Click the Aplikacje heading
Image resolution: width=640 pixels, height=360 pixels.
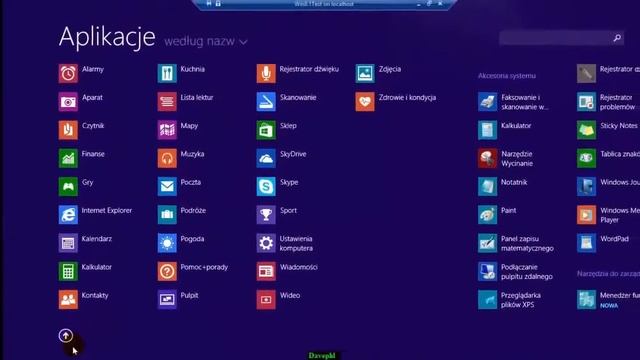pyautogui.click(x=107, y=37)
